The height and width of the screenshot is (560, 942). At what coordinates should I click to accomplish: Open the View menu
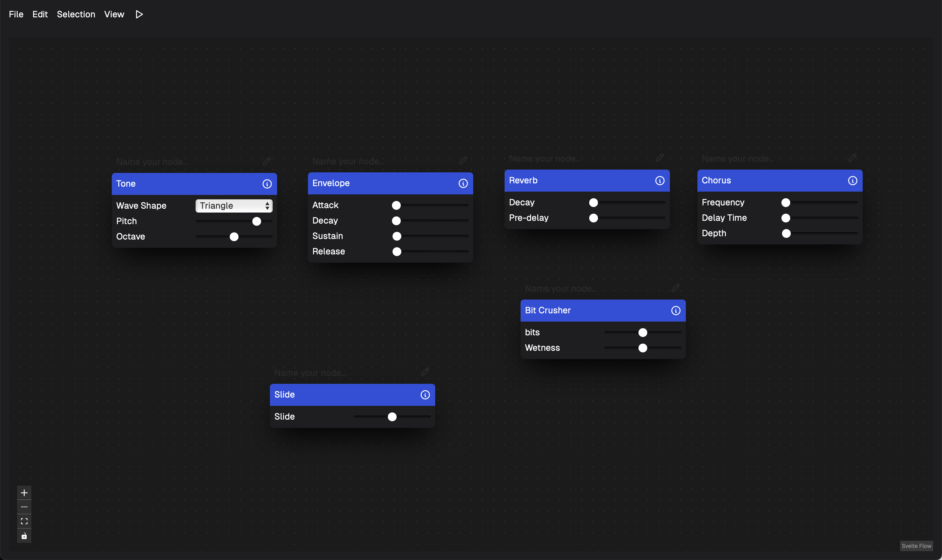click(x=114, y=14)
